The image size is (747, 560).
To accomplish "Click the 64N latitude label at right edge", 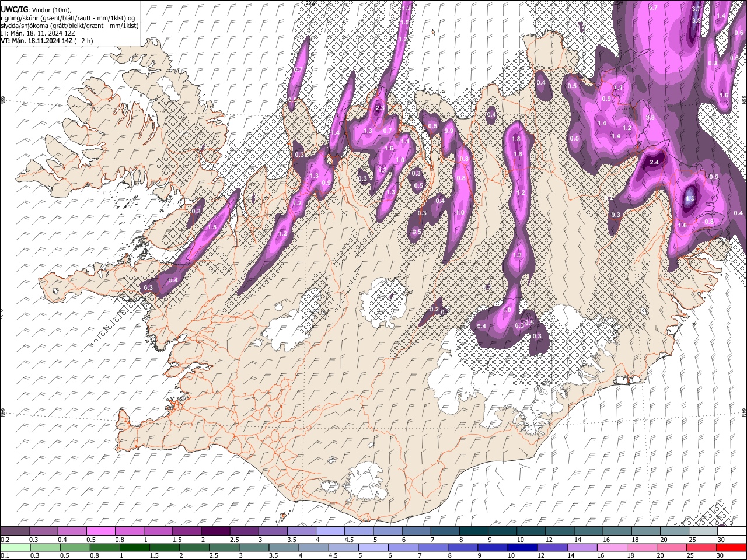I will 744,412.
